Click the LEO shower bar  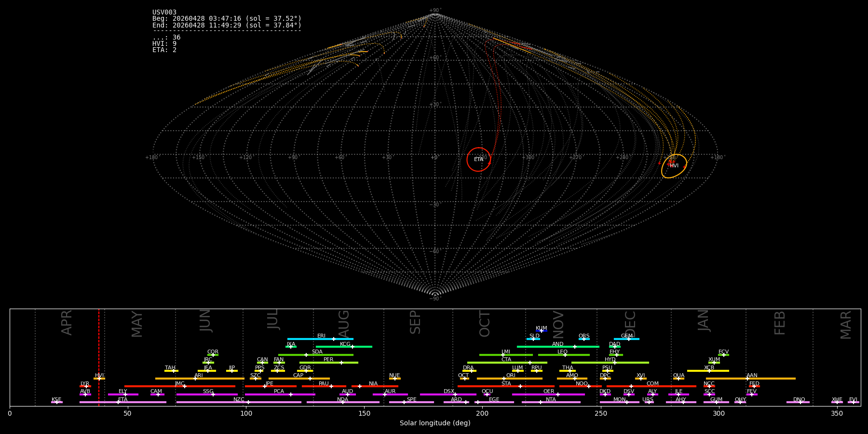(x=564, y=355)
